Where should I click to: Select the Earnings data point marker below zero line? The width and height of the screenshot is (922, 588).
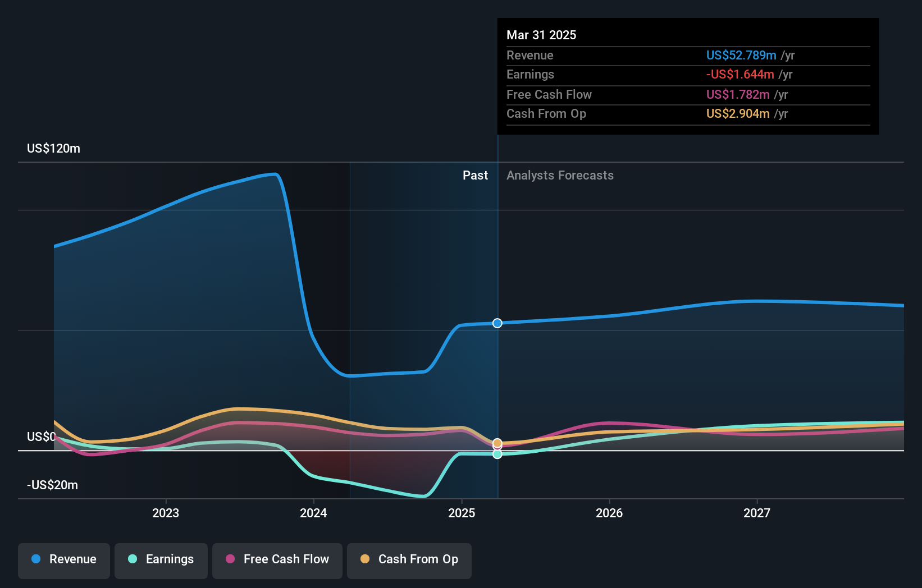(x=497, y=454)
